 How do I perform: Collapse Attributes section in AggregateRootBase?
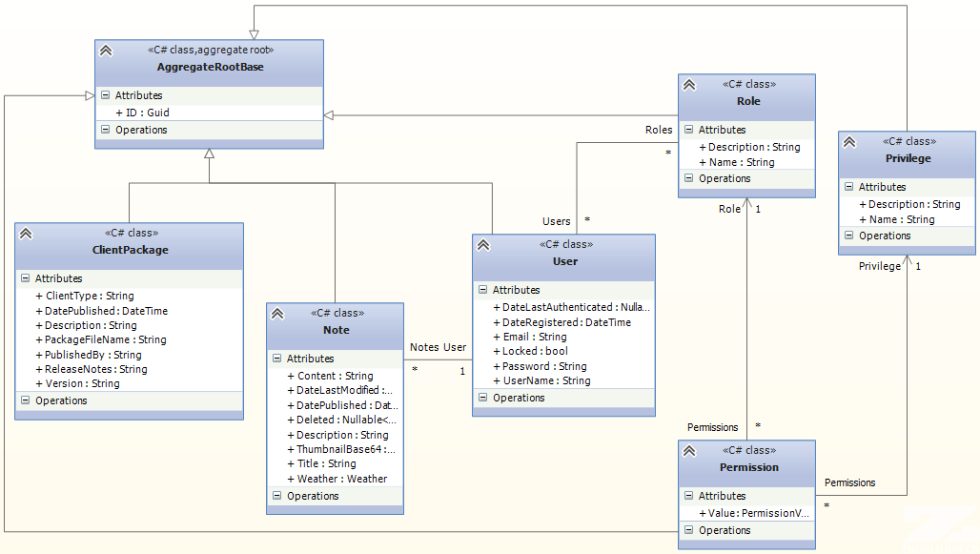click(105, 95)
